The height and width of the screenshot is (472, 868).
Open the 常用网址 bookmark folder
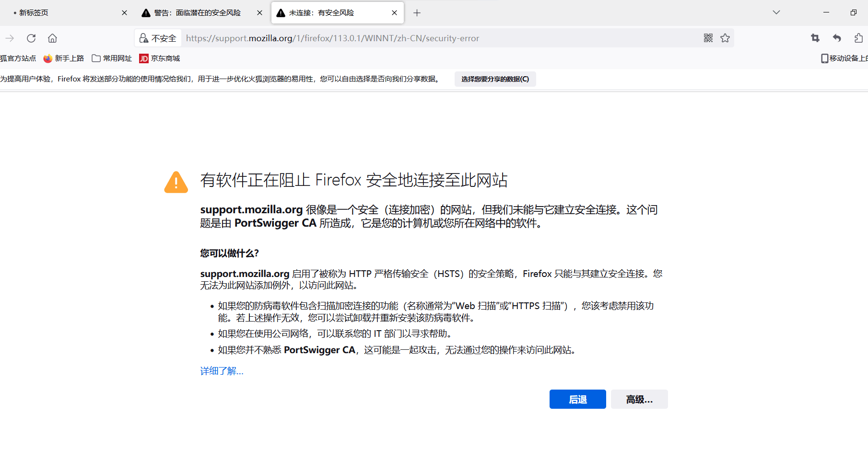(112, 58)
